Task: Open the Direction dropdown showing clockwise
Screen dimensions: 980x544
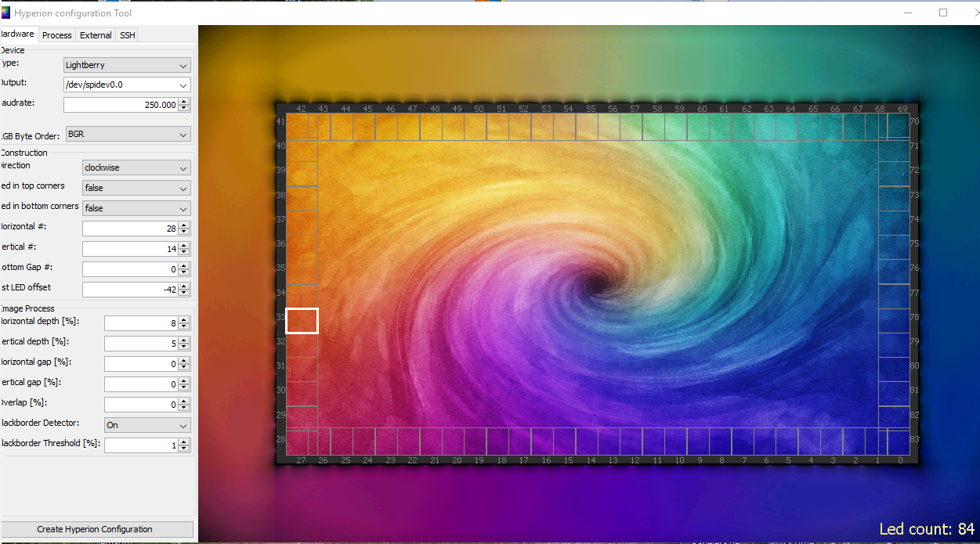Action: click(x=136, y=168)
